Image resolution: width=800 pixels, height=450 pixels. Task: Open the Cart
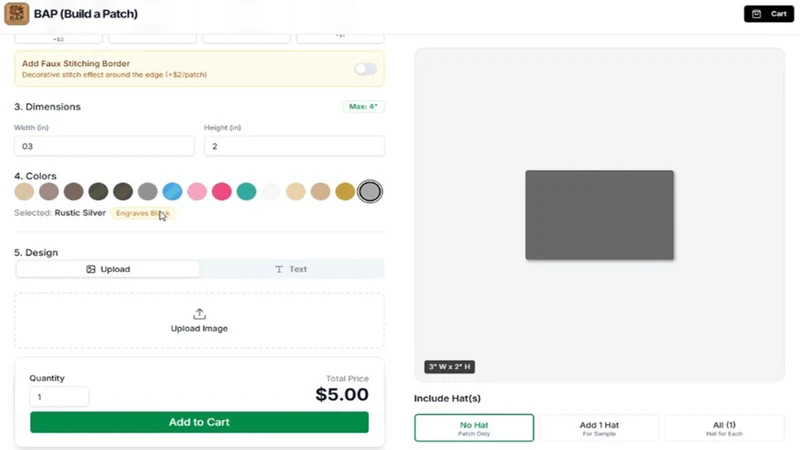pos(769,14)
